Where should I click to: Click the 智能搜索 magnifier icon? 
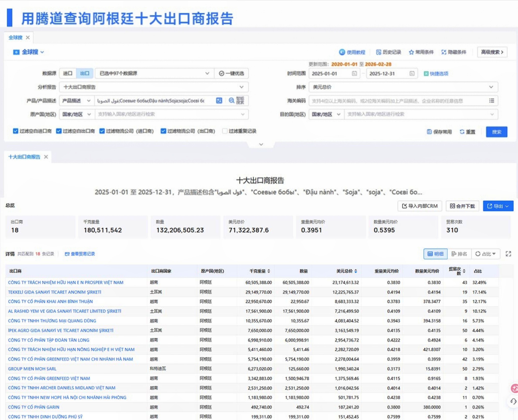coord(231,100)
